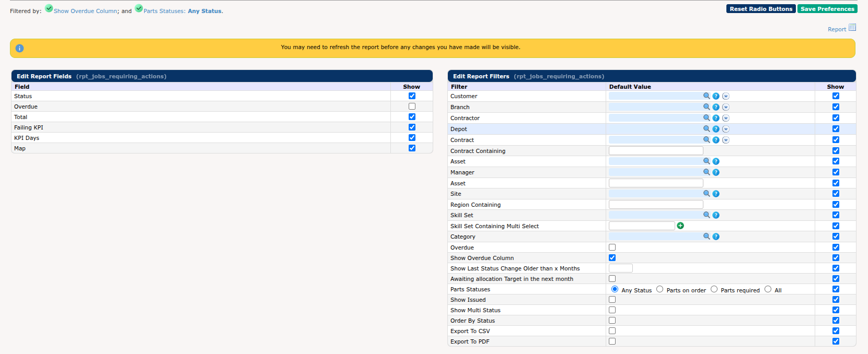The width and height of the screenshot is (868, 354).
Task: Click the 'KPI Days' field label
Action: point(27,138)
